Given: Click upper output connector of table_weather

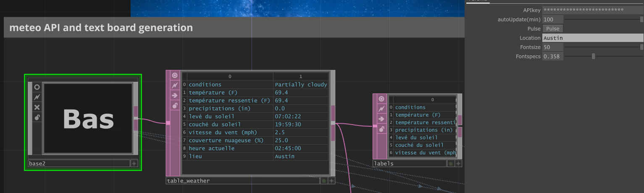Looking at the screenshot, I should [333, 113].
